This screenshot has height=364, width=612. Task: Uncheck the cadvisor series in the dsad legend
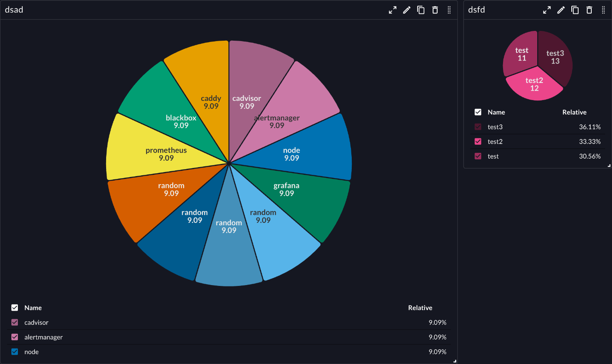pyautogui.click(x=15, y=322)
